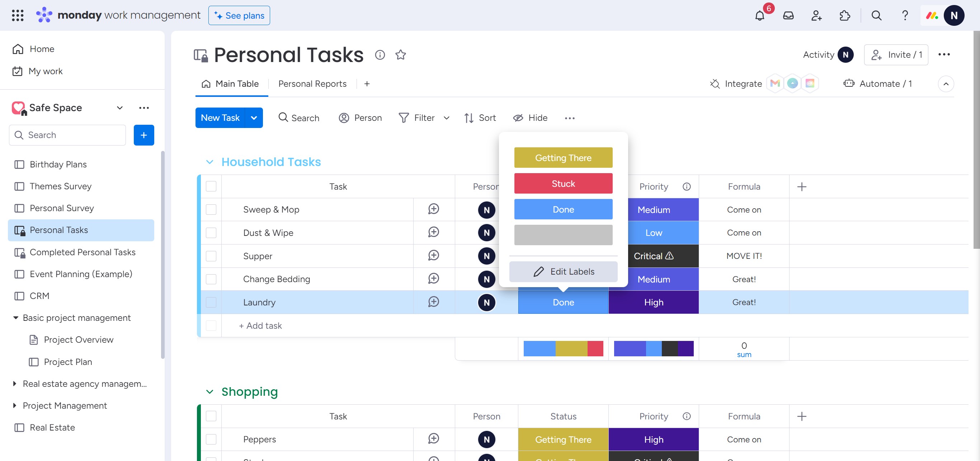
Task: Open Completed Personal Tasks board in sidebar
Action: point(82,252)
